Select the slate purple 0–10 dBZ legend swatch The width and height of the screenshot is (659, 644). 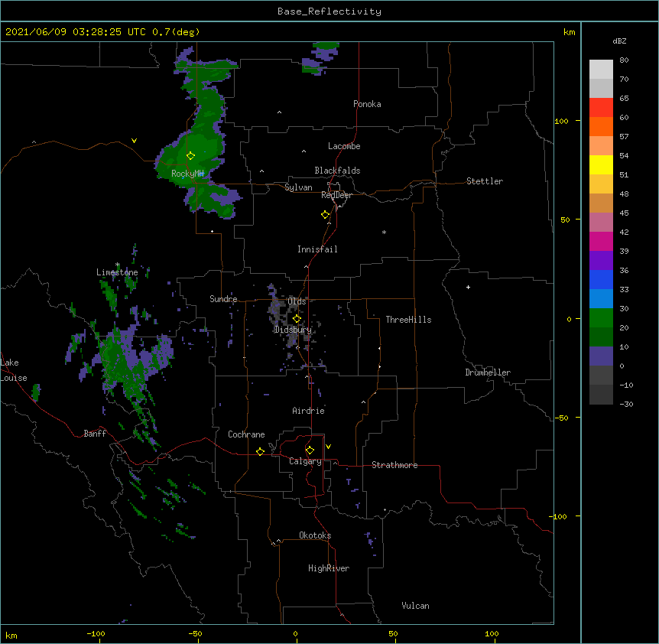[601, 356]
